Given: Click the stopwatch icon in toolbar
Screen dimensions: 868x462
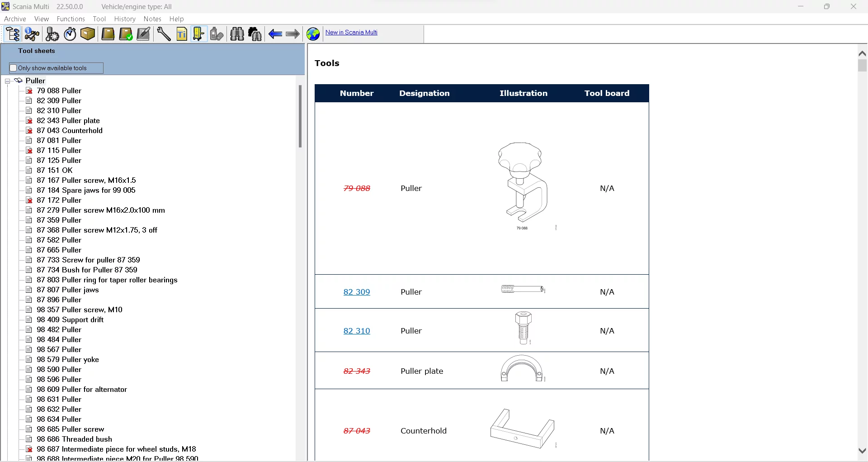Looking at the screenshot, I should coord(70,34).
